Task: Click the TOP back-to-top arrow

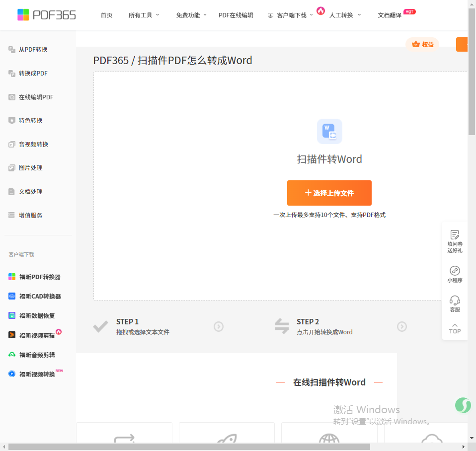Action: point(455,329)
